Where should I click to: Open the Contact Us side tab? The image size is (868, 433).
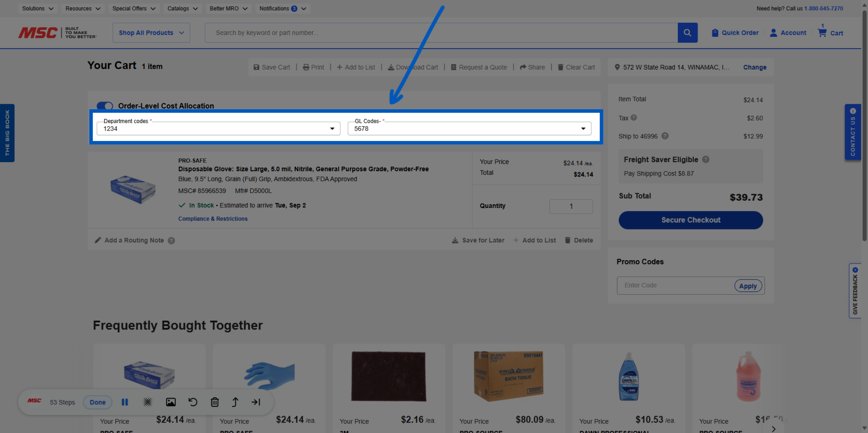click(x=853, y=132)
